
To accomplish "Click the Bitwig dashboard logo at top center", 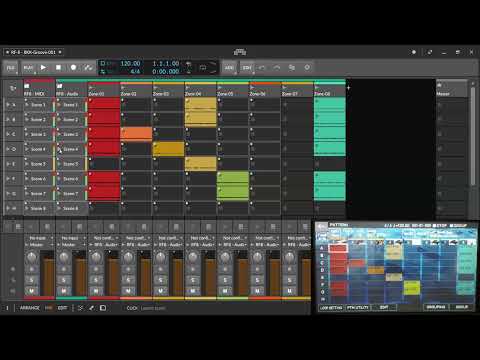I will click(x=240, y=52).
